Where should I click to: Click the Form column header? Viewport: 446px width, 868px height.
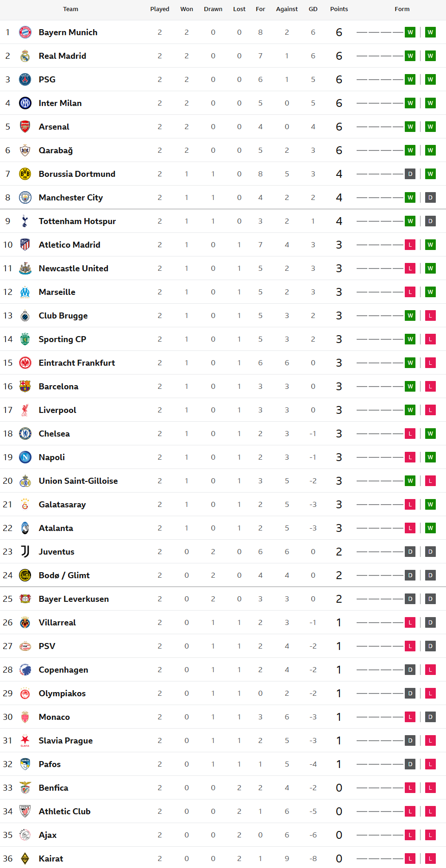click(x=402, y=9)
